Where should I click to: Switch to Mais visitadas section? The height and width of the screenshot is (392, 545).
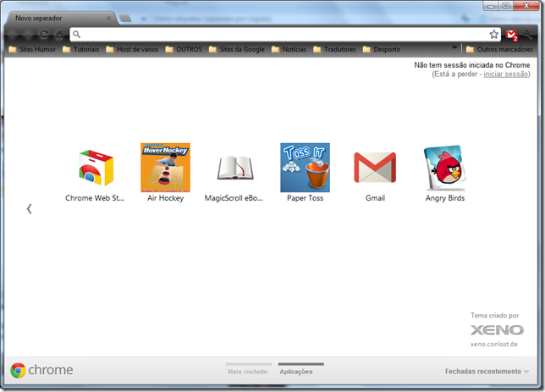248,370
